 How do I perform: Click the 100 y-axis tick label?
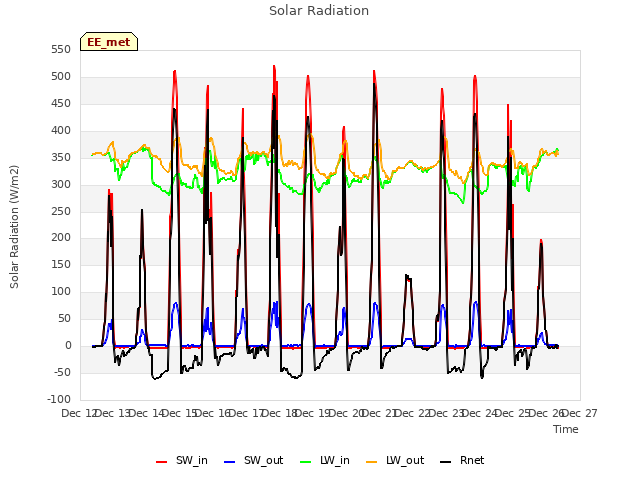tap(61, 291)
